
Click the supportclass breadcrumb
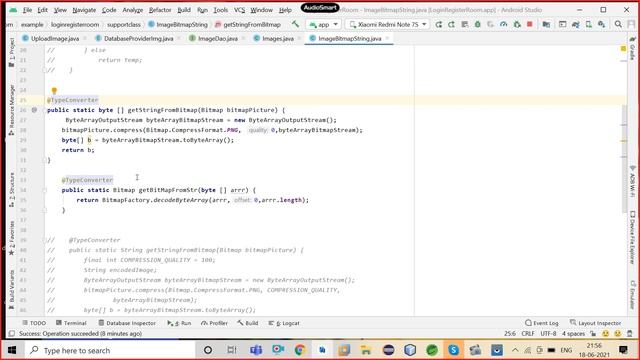tap(124, 24)
